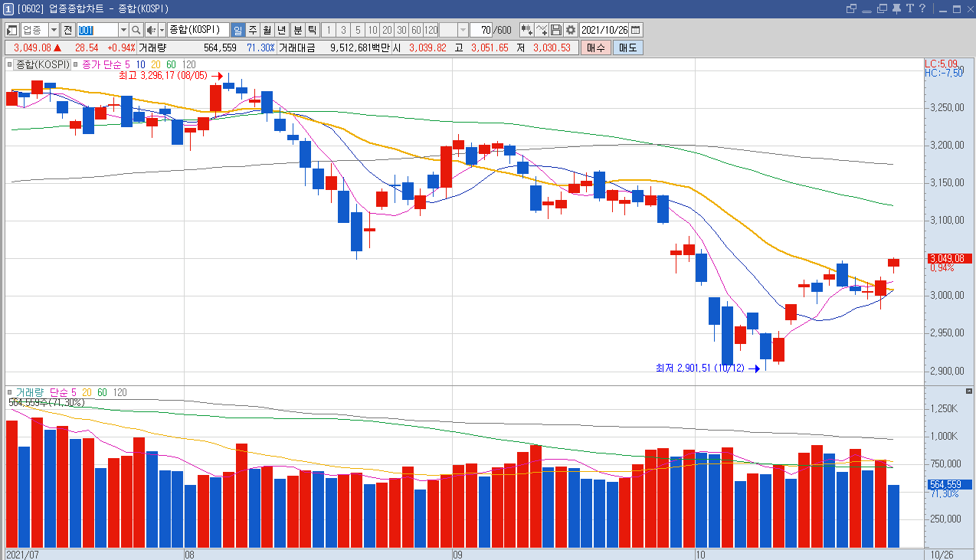This screenshot has width=976, height=560.
Task: Open help question mark icon
Action: pyautogui.click(x=923, y=8)
